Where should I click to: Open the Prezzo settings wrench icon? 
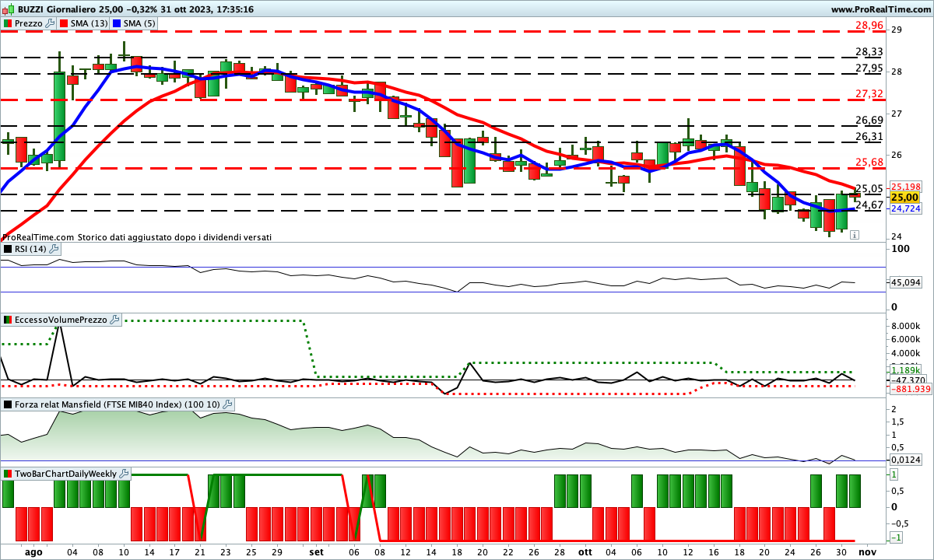[x=51, y=23]
